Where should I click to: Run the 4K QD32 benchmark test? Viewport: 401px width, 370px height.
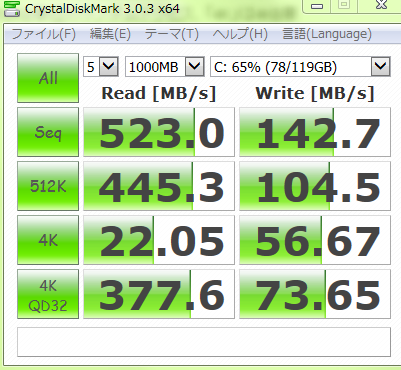tap(48, 294)
